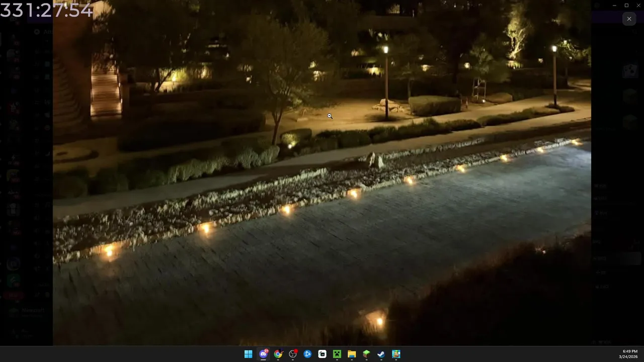Minimize the Discord window
The height and width of the screenshot is (362, 644).
(614, 5)
